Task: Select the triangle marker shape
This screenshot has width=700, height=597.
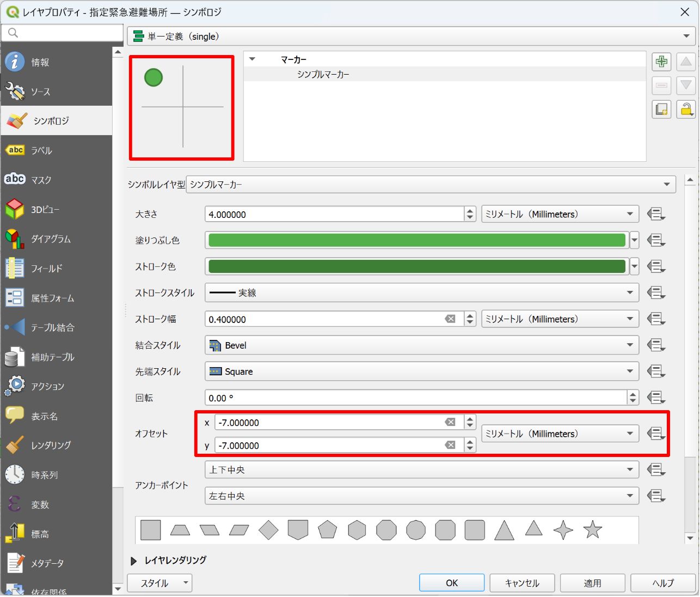Action: click(x=504, y=530)
